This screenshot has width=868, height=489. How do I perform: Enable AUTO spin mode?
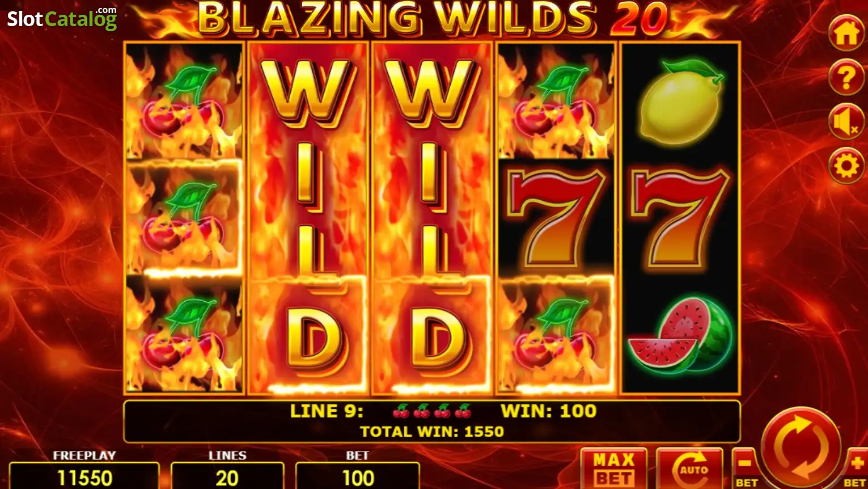point(689,469)
